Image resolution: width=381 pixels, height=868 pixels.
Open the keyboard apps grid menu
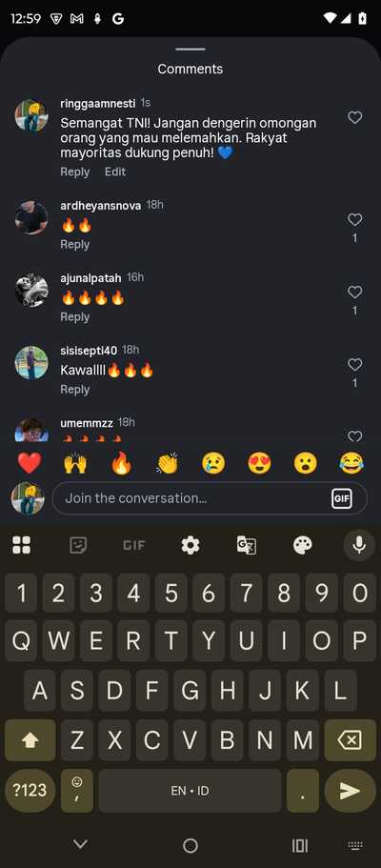pos(22,545)
